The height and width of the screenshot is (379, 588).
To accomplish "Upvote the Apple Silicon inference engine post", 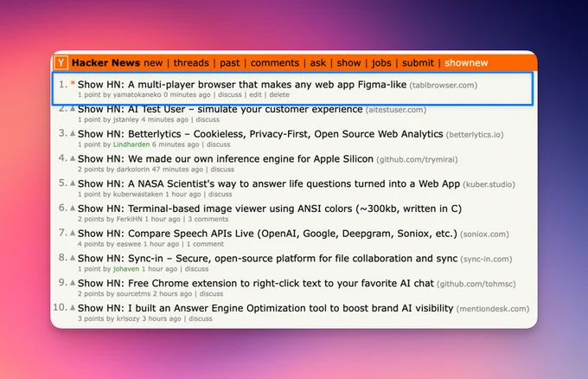I will click(x=73, y=158).
